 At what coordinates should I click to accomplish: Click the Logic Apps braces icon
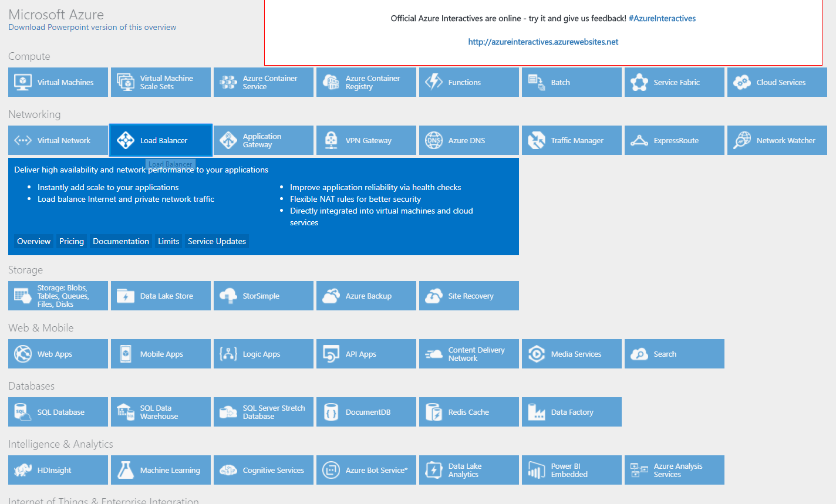coord(228,354)
